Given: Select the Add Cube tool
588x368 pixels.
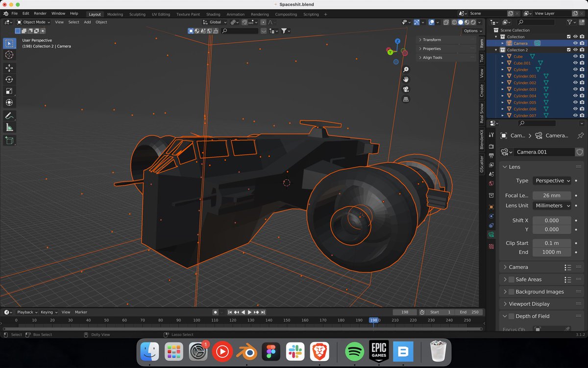Looking at the screenshot, I should click(9, 140).
